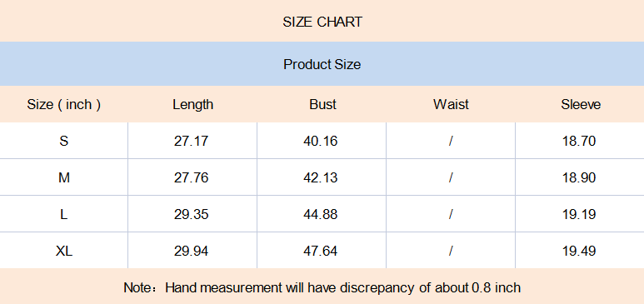The image size is (644, 304).
Task: Click the Waist column header
Action: coord(451,104)
